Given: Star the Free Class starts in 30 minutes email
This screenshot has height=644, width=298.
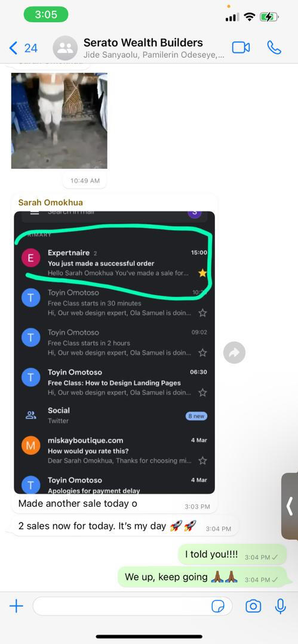Looking at the screenshot, I should pyautogui.click(x=202, y=313).
